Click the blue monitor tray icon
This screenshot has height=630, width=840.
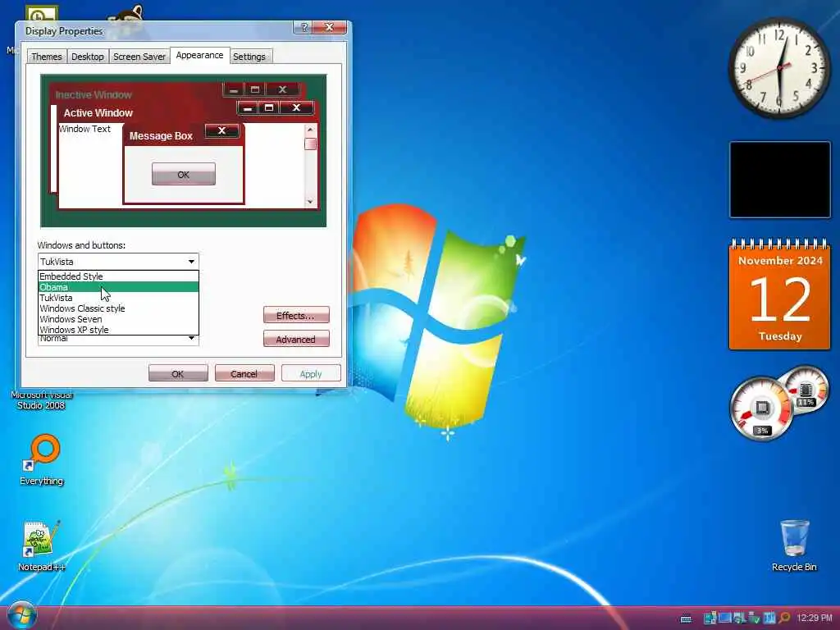click(x=725, y=618)
